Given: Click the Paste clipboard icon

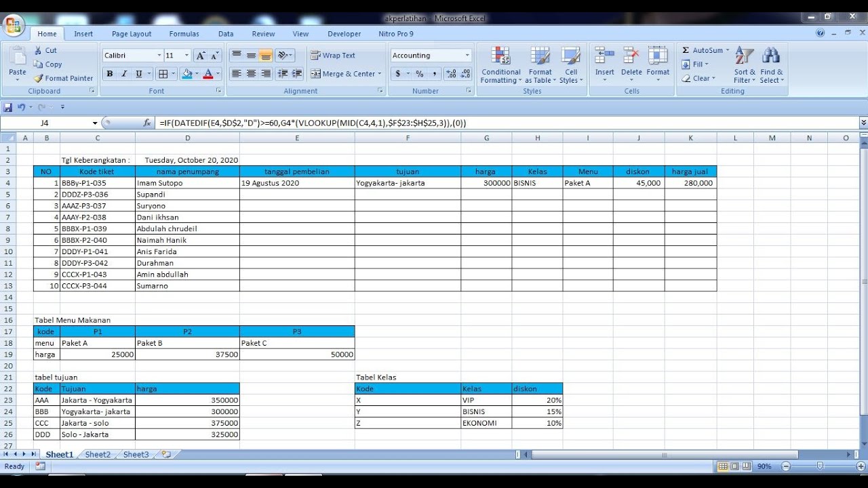Looking at the screenshot, I should coord(18,57).
